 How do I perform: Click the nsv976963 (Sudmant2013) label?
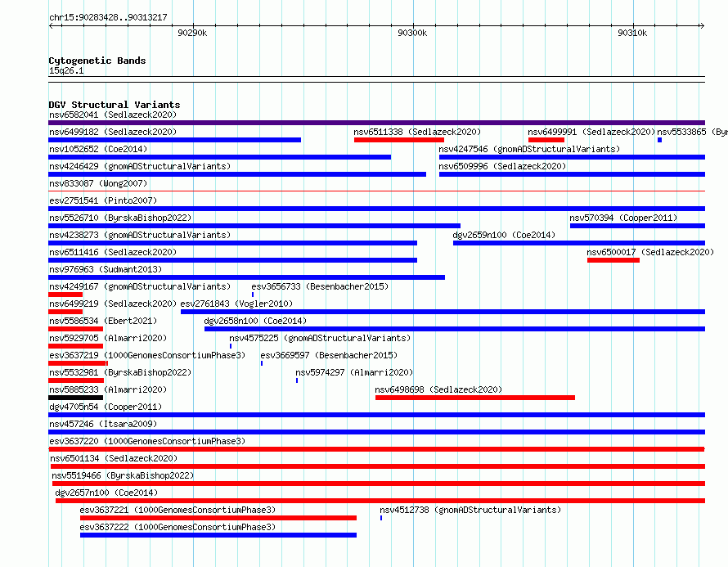click(x=106, y=269)
